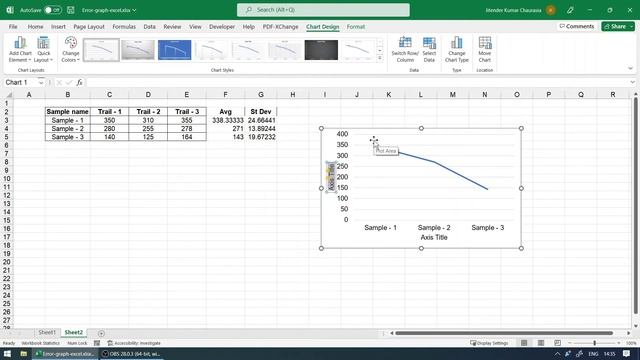Switch to Page Layout view icon
The image size is (640, 360).
[x=540, y=343]
